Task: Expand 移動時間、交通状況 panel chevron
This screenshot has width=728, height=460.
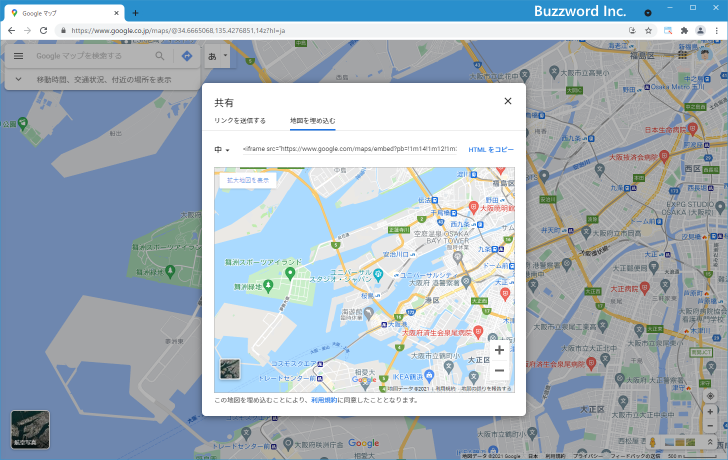Action: coord(19,79)
